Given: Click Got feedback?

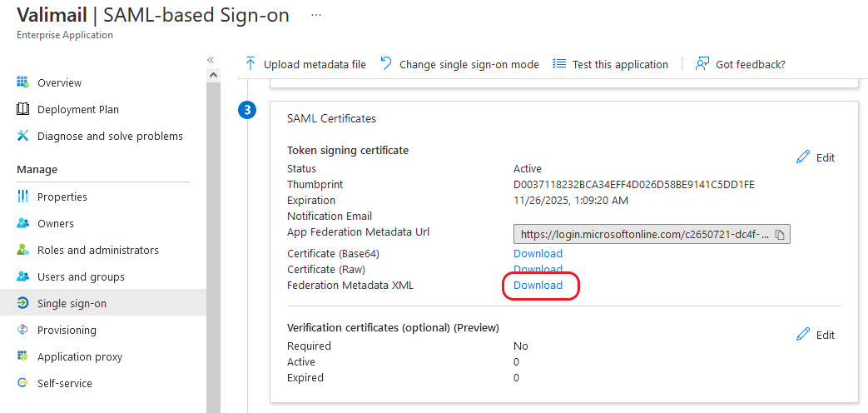Looking at the screenshot, I should (751, 64).
